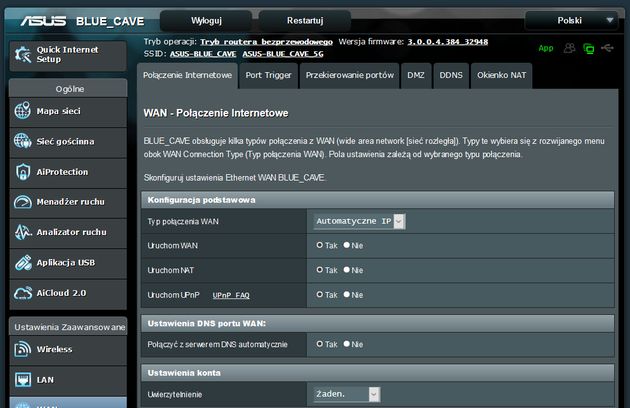Open firmware version 3.0.0.4.384_32948 link

448,42
